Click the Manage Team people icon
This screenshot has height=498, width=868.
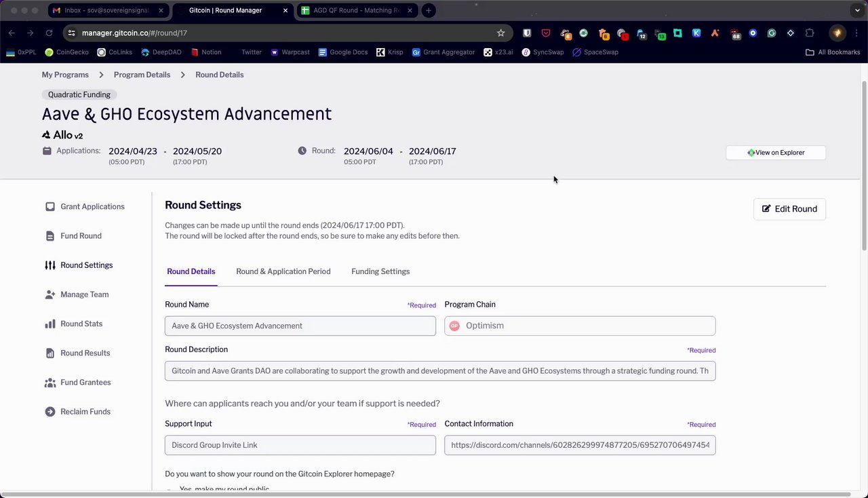pos(50,294)
